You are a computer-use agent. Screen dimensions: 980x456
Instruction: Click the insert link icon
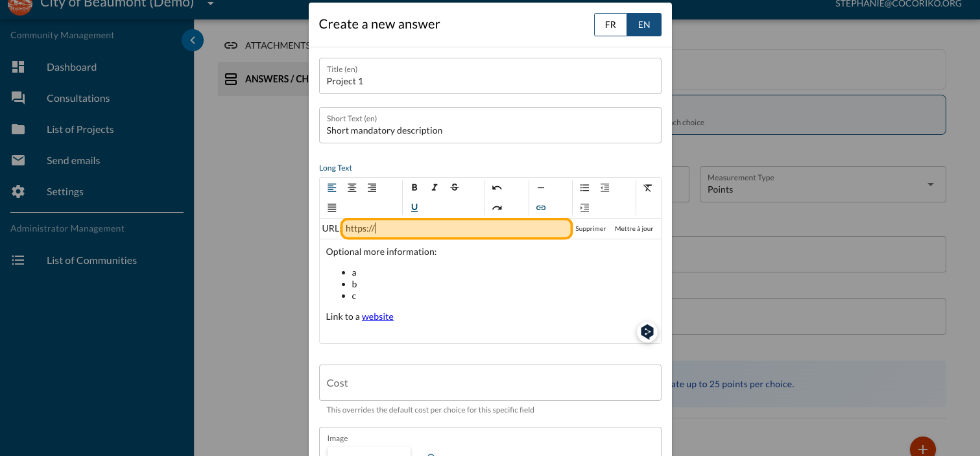click(x=541, y=208)
